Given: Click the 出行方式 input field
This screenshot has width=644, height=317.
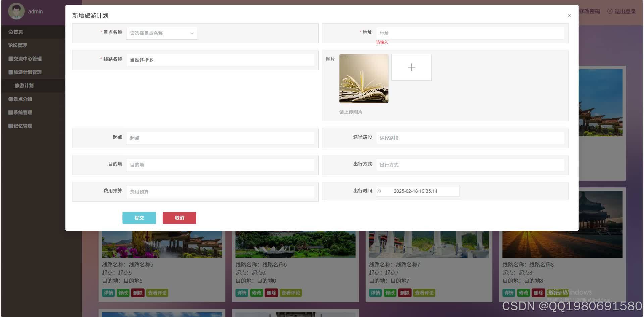Looking at the screenshot, I should pos(470,165).
